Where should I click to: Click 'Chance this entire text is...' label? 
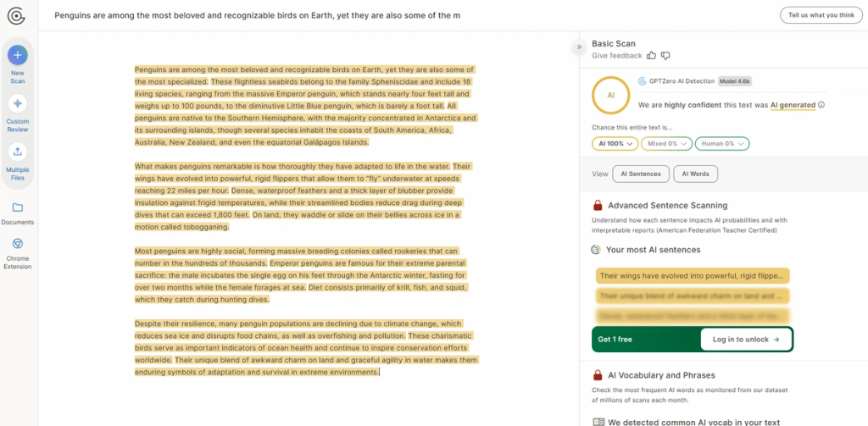pos(632,127)
